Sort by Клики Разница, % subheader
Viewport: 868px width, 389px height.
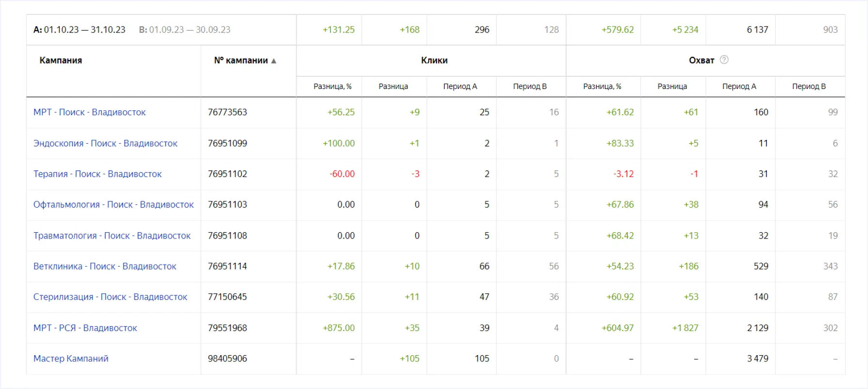pyautogui.click(x=332, y=87)
